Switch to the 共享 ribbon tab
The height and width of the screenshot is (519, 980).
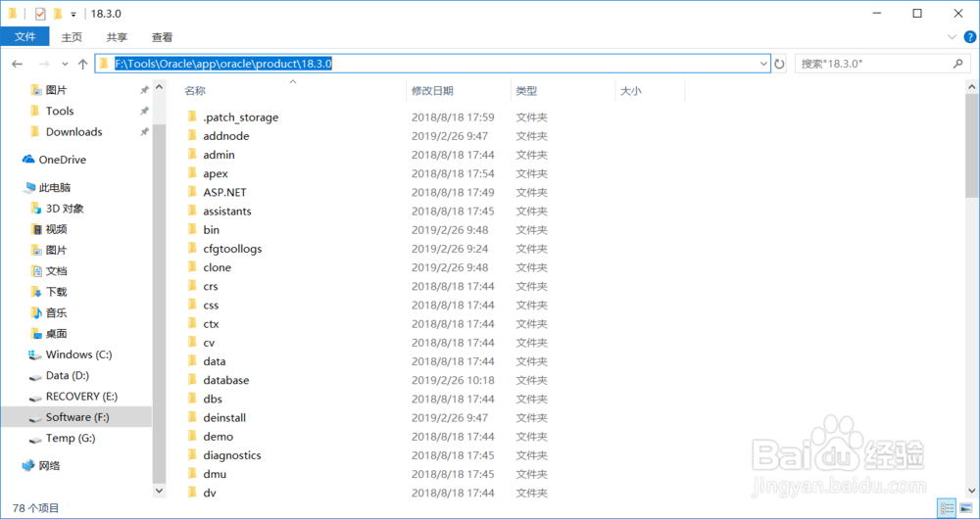coord(117,37)
